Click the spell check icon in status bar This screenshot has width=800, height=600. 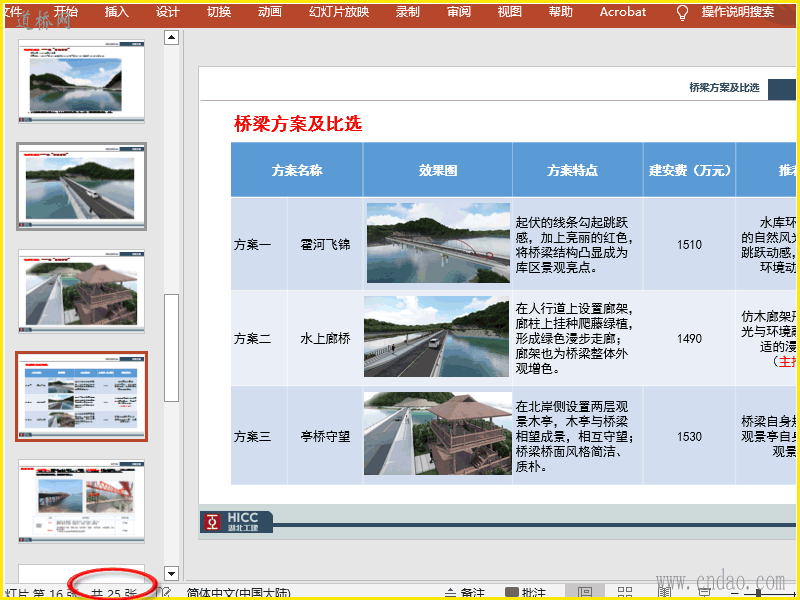coord(166,593)
